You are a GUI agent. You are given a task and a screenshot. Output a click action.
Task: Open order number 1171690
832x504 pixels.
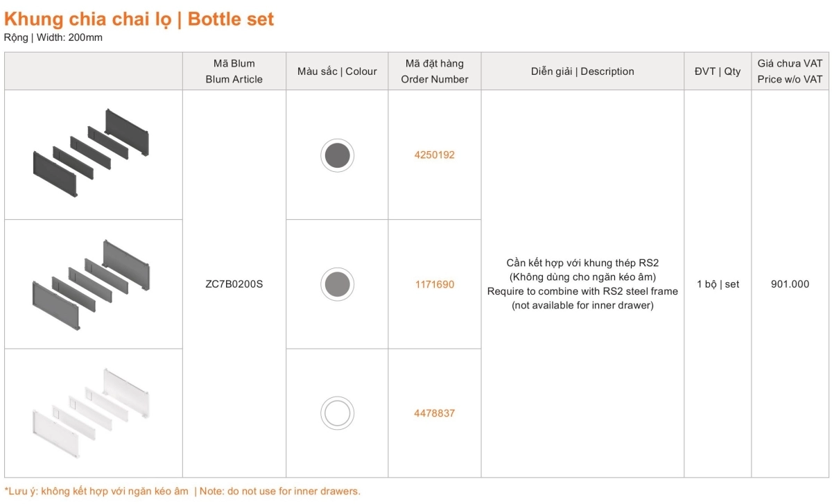tap(434, 284)
